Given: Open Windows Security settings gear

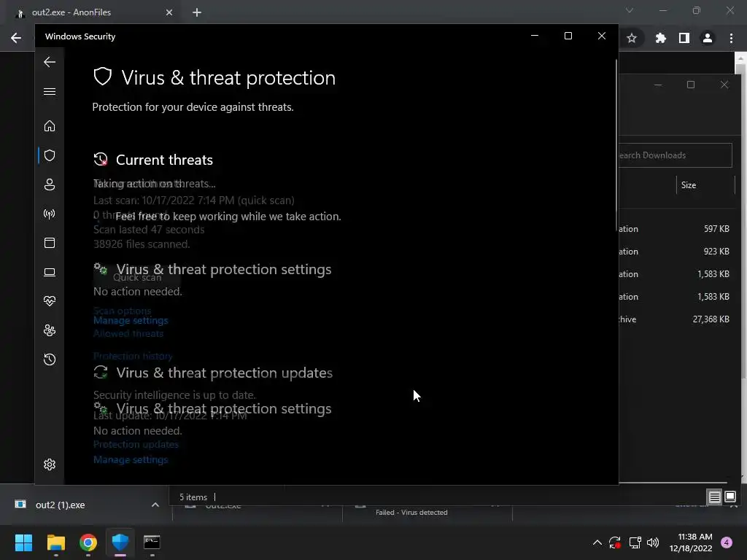Looking at the screenshot, I should point(50,464).
